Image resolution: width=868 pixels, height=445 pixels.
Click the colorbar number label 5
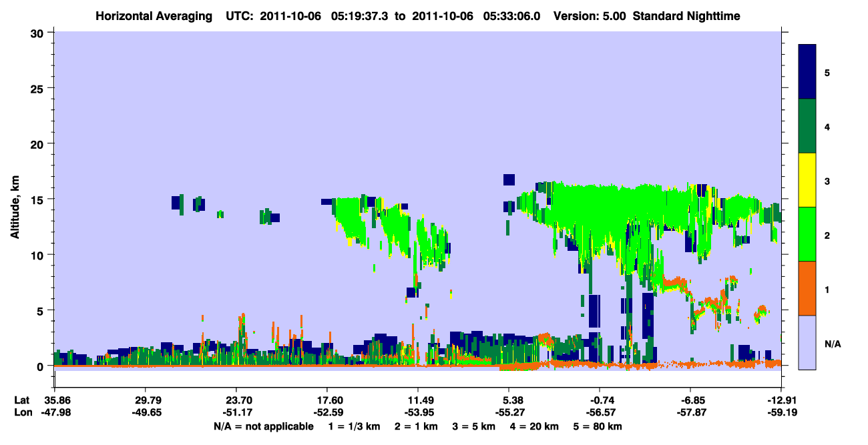pos(827,73)
